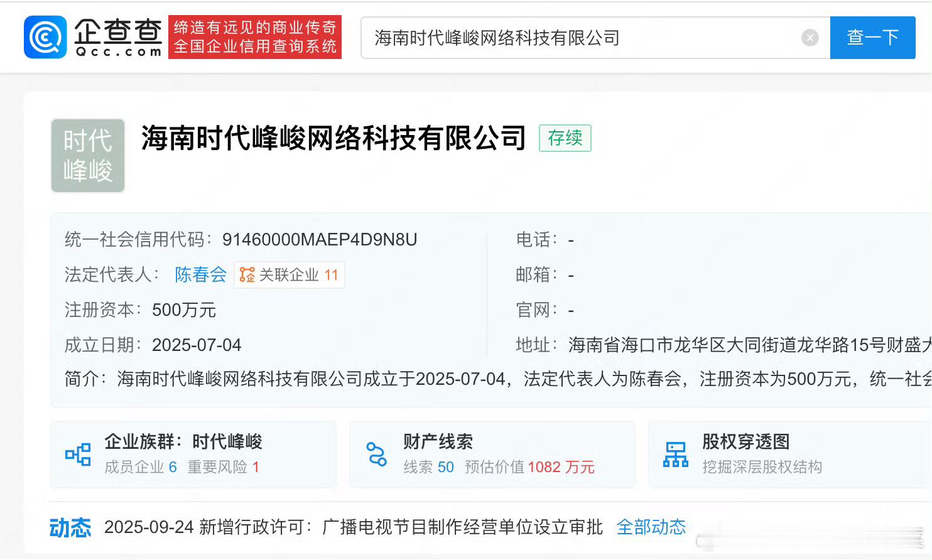
Task: Click the 股权穿透图 structure icon
Action: (676, 454)
